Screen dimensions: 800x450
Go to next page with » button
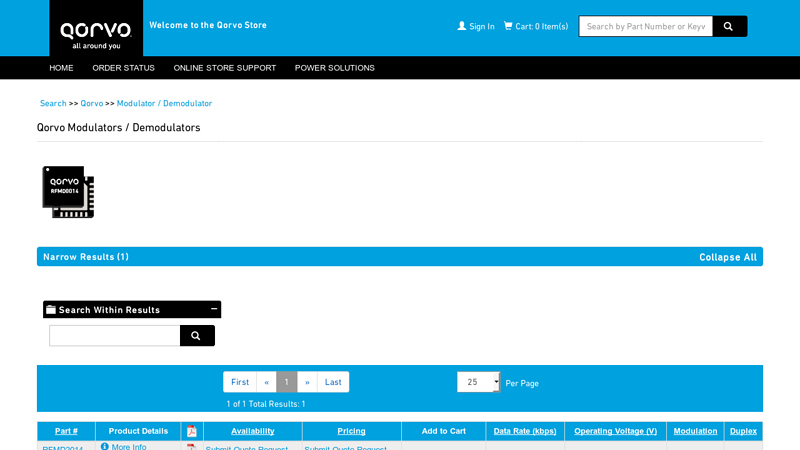(x=307, y=382)
